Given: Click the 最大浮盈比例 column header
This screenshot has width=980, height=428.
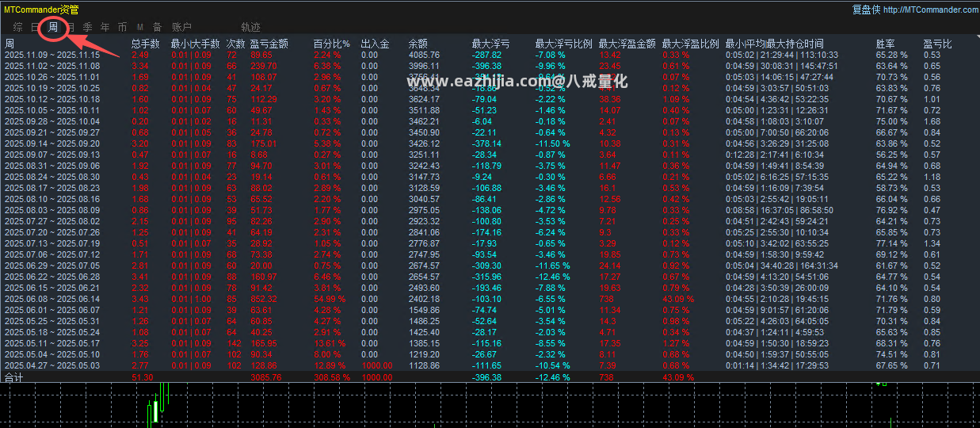Looking at the screenshot, I should 690,44.
